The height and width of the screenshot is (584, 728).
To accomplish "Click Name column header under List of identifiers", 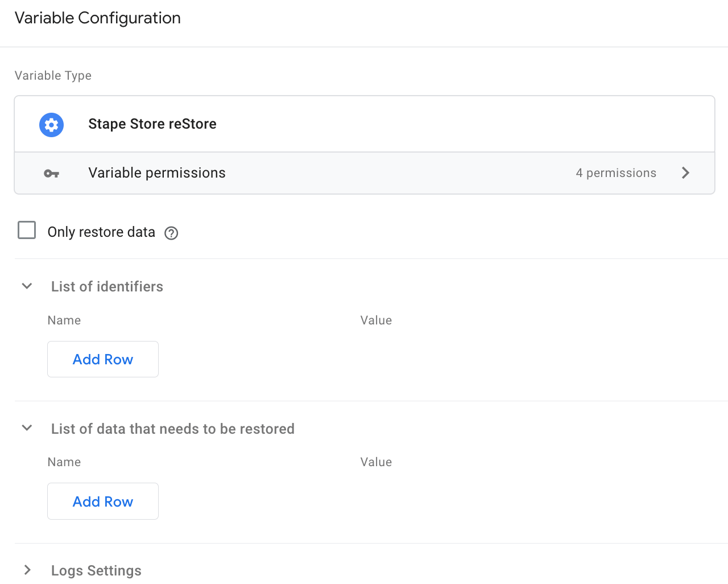I will tap(64, 320).
